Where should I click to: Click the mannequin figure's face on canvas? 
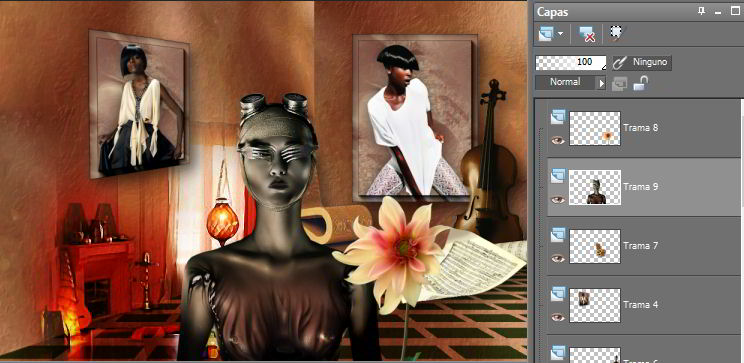click(x=279, y=167)
